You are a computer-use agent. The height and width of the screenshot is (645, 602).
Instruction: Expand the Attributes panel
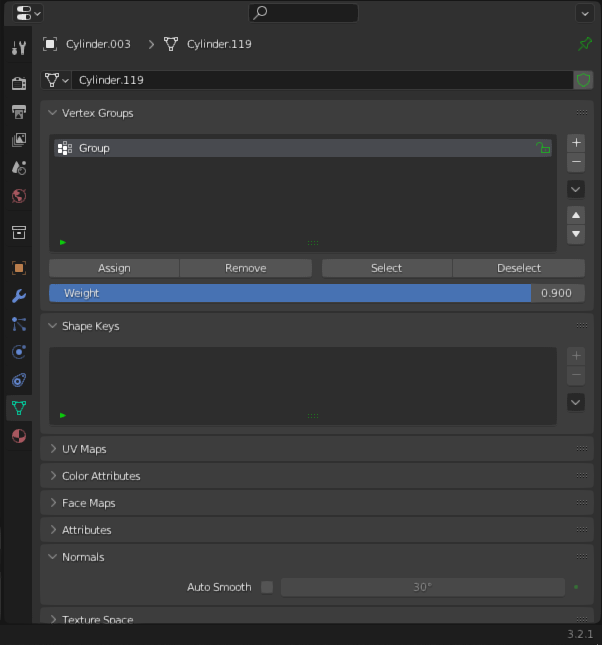click(53, 530)
